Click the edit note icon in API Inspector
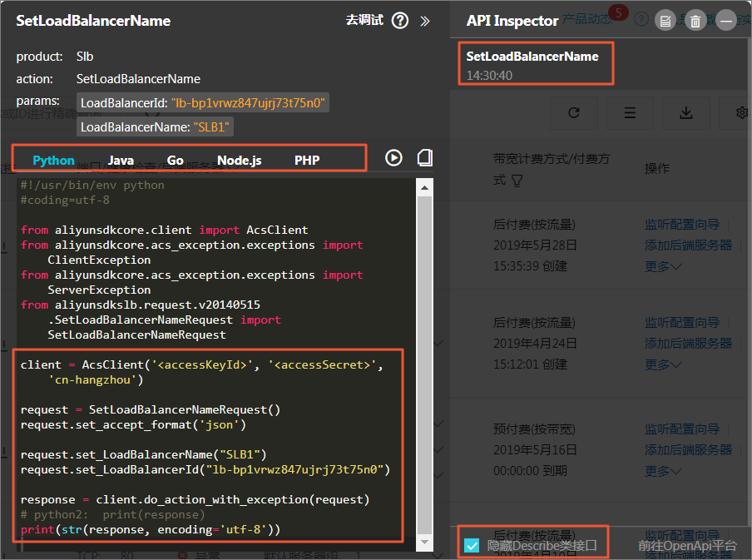752x560 pixels. (665, 21)
